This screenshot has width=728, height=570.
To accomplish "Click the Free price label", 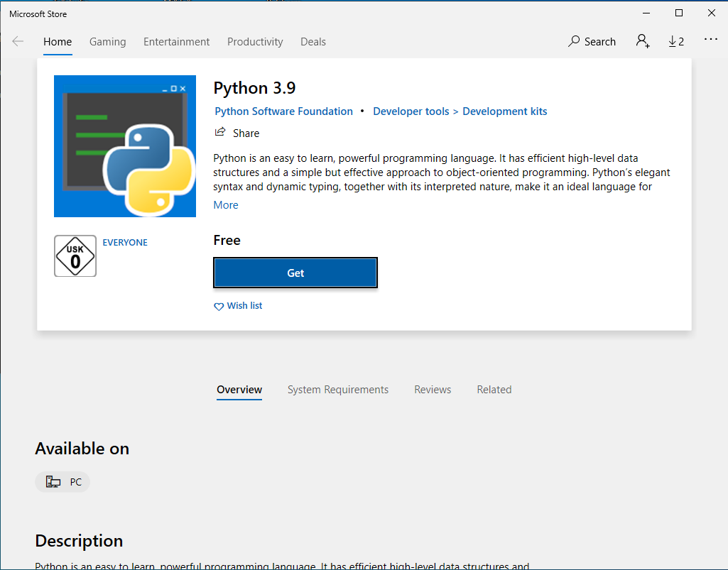I will coord(227,240).
